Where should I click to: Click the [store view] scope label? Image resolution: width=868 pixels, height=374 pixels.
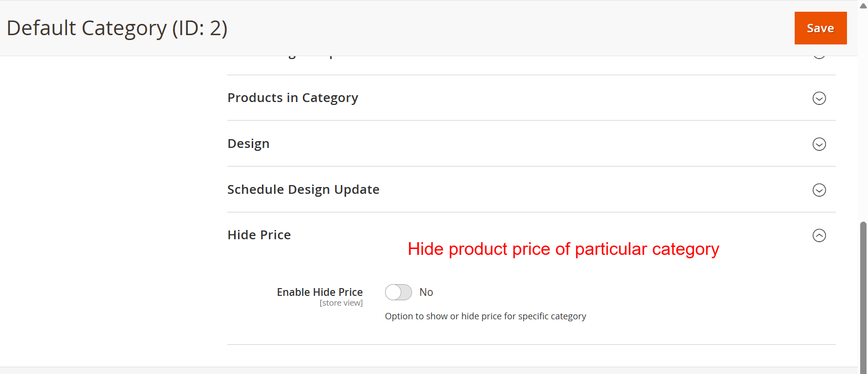(x=341, y=303)
